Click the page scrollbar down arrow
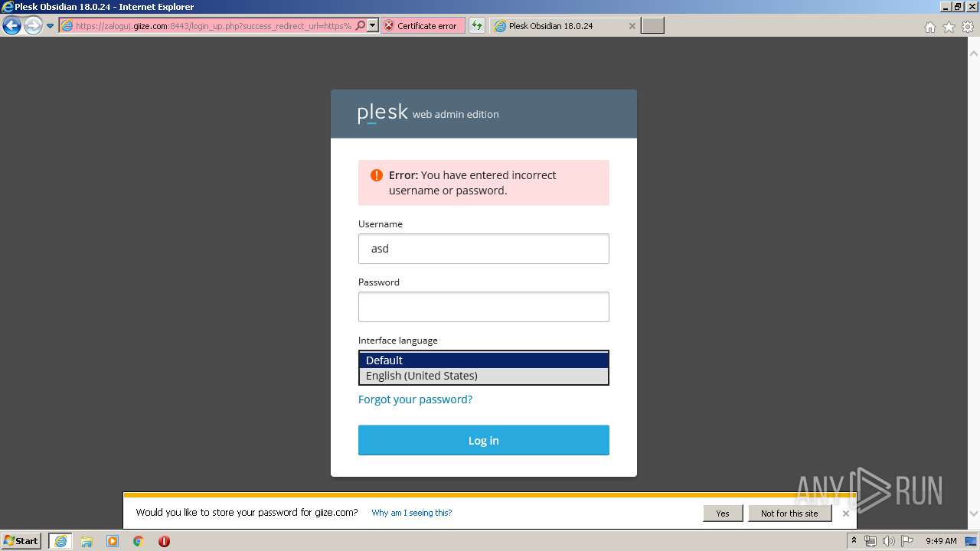This screenshot has height=551, width=980. tap(974, 514)
